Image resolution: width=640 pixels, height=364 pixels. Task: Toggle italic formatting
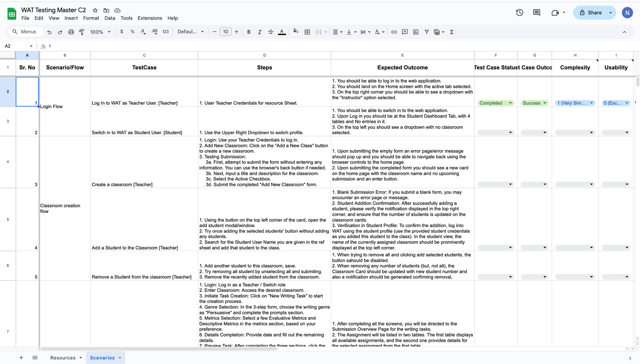(x=259, y=32)
